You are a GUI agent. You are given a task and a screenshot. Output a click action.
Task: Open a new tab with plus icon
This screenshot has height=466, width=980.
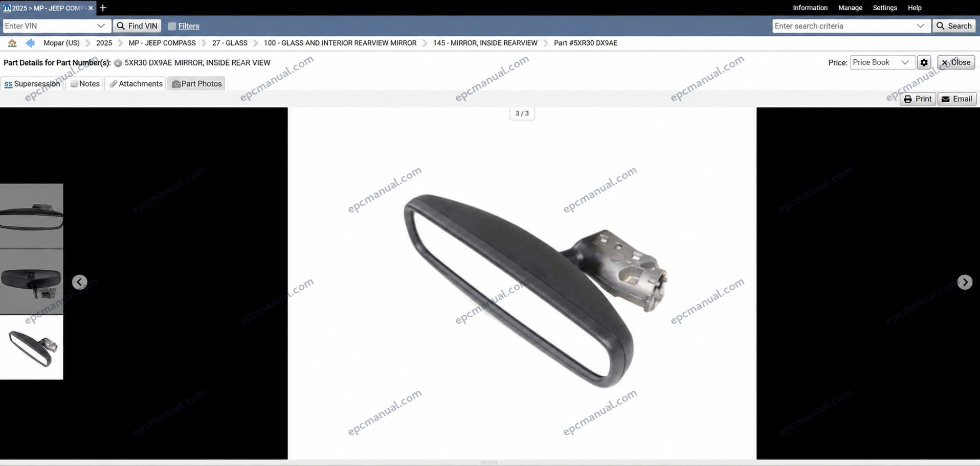coord(103,8)
